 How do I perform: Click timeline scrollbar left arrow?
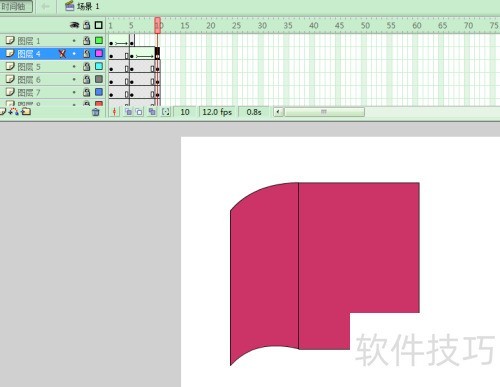[x=278, y=112]
